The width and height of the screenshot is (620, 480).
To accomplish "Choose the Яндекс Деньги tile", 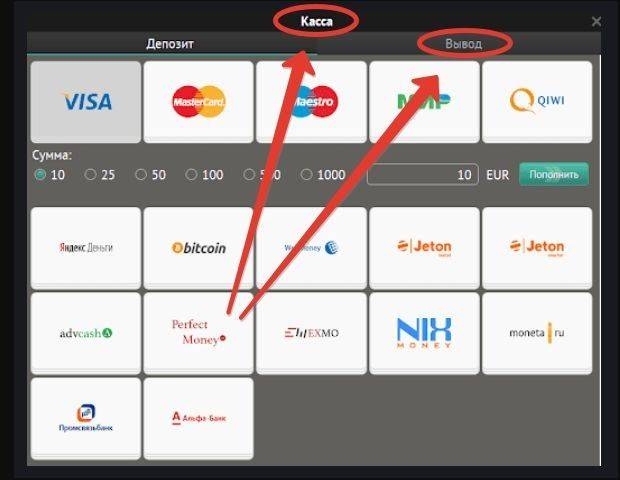I will tap(86, 248).
